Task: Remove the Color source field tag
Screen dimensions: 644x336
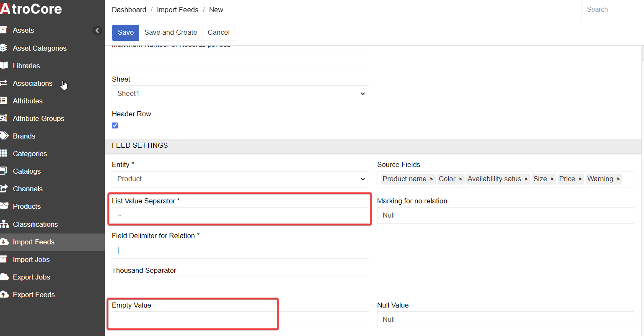Action: point(460,179)
